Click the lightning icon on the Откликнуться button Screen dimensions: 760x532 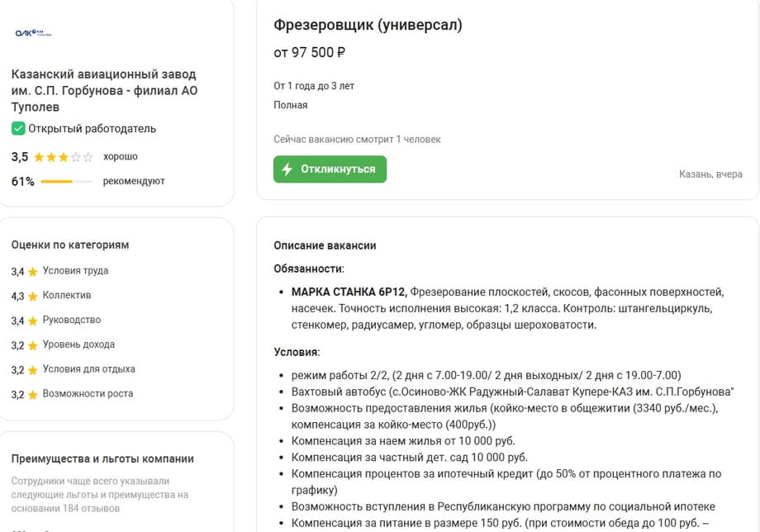pos(287,169)
